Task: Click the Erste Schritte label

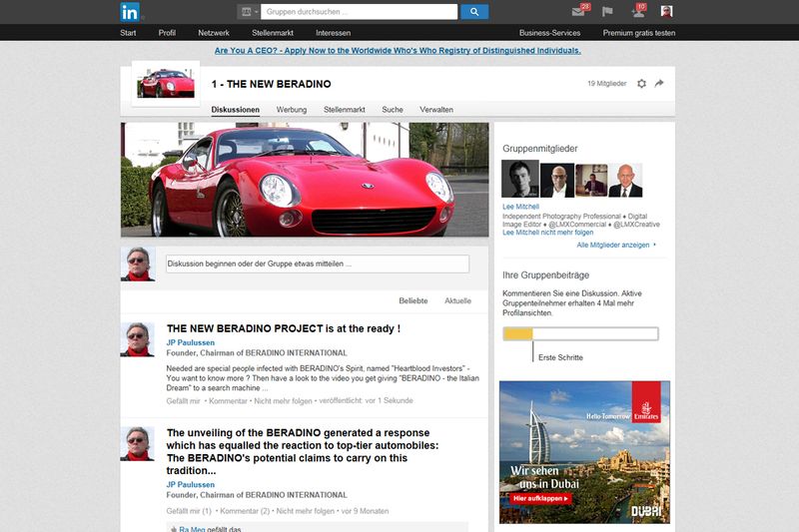Action: pyautogui.click(x=560, y=357)
